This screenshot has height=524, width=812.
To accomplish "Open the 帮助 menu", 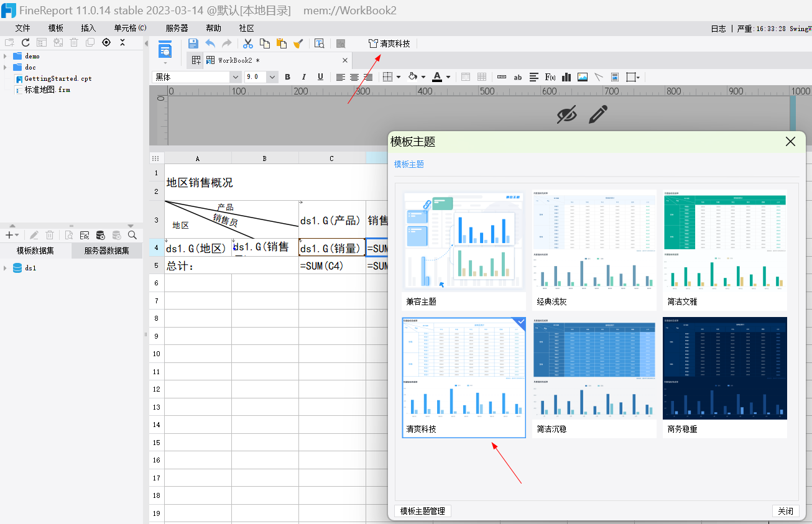I will click(x=213, y=28).
